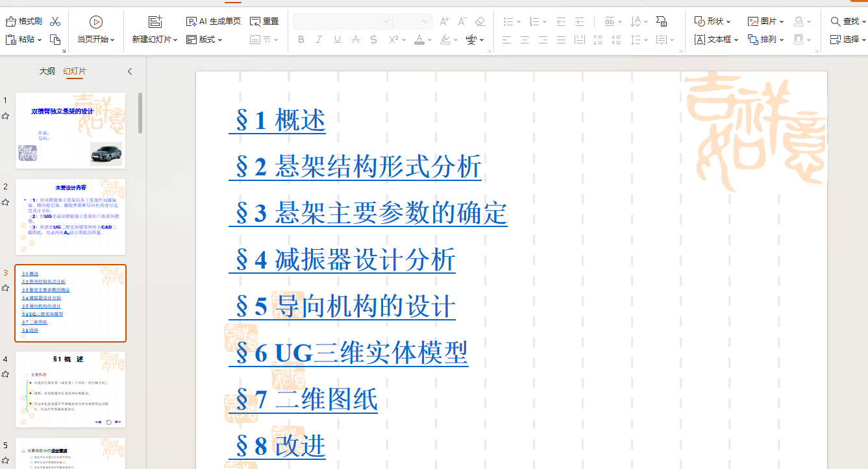
Task: Click the 新建幻灯片 new slide icon
Action: pyautogui.click(x=155, y=22)
